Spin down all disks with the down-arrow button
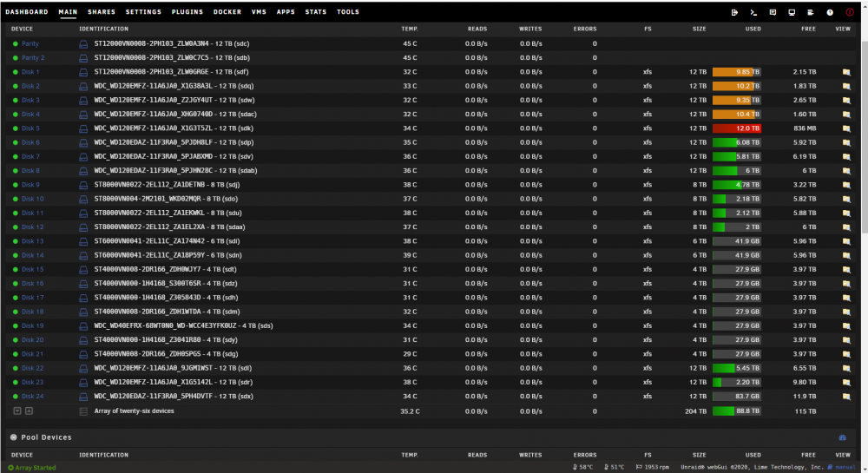Screen dimensions: 868x473 click(17, 411)
